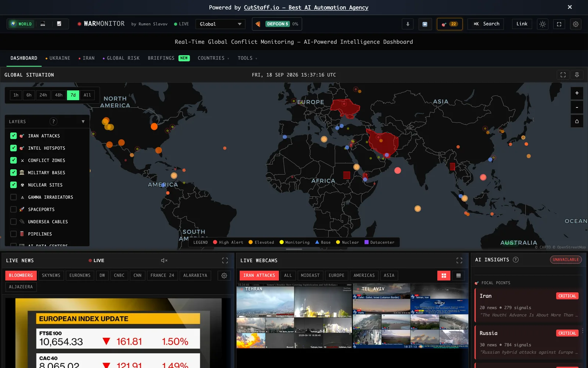Open the Global region dropdown
The height and width of the screenshot is (368, 588).
[x=220, y=24]
